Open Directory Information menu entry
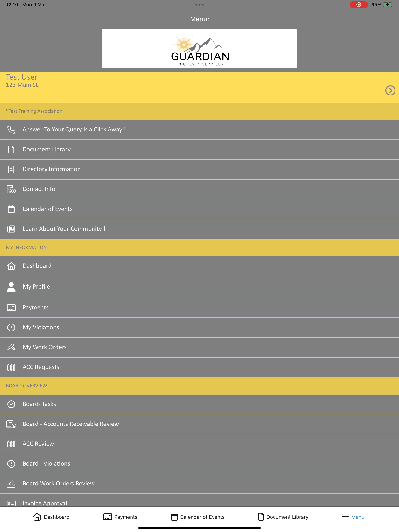 click(199, 169)
